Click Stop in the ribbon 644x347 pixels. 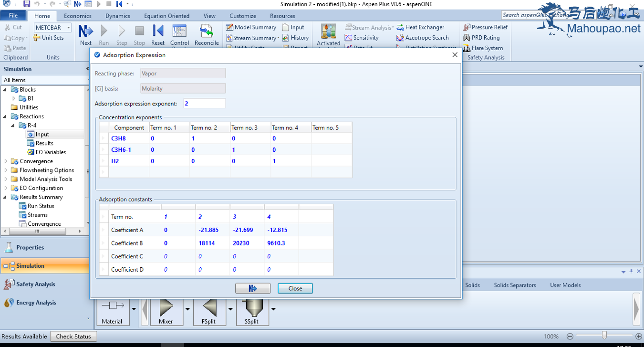[x=139, y=35]
